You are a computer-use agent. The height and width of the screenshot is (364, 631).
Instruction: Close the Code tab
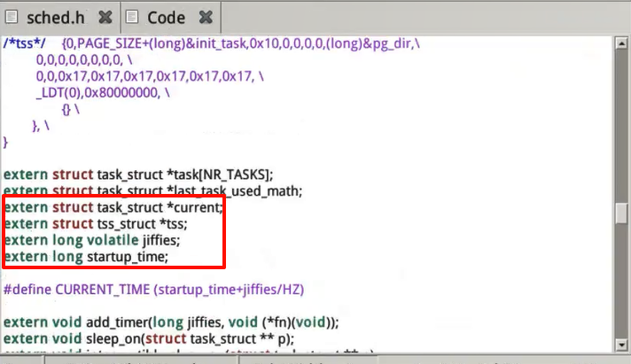206,17
